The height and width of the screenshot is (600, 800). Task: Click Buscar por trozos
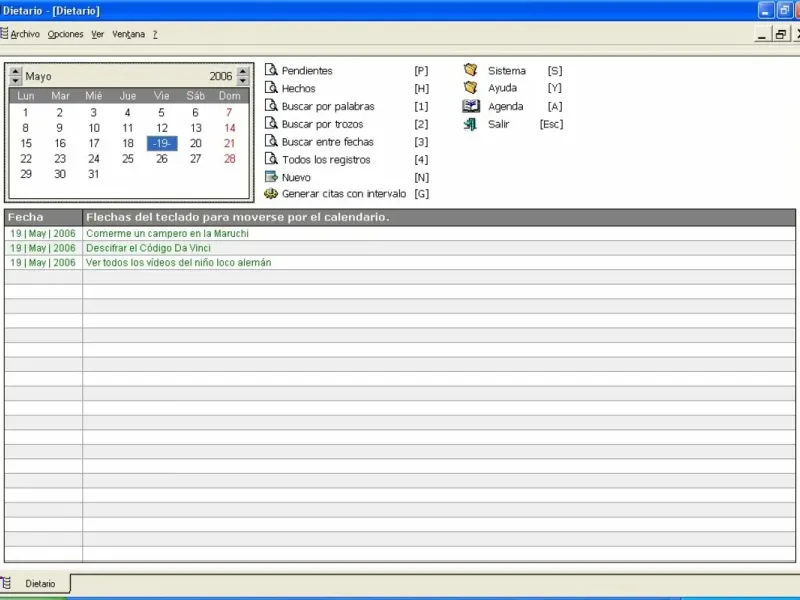tap(322, 124)
